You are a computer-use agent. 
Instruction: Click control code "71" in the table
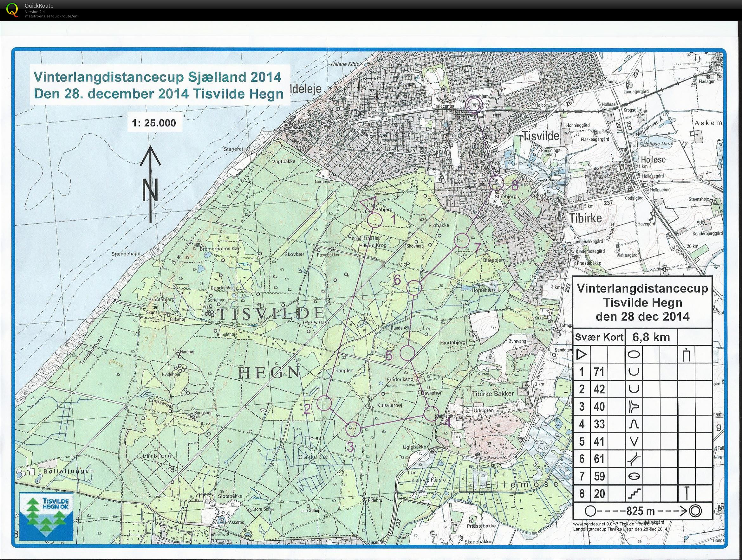coord(599,372)
